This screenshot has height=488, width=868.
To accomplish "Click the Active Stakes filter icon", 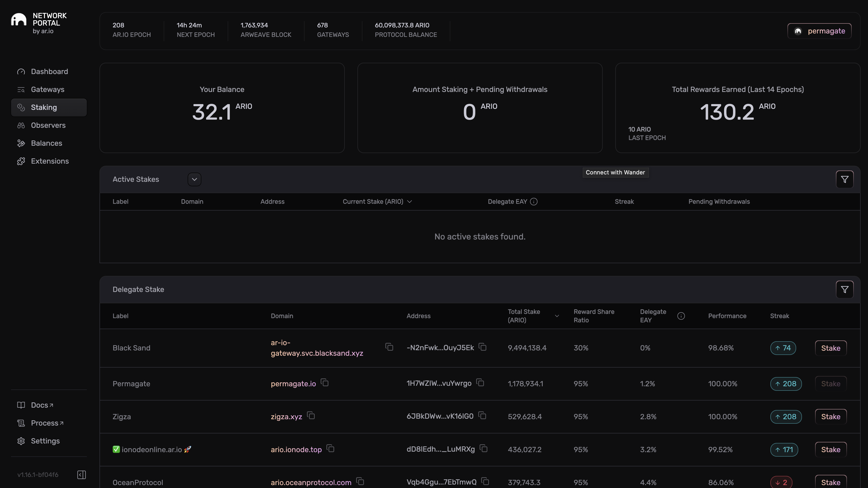I will point(844,179).
